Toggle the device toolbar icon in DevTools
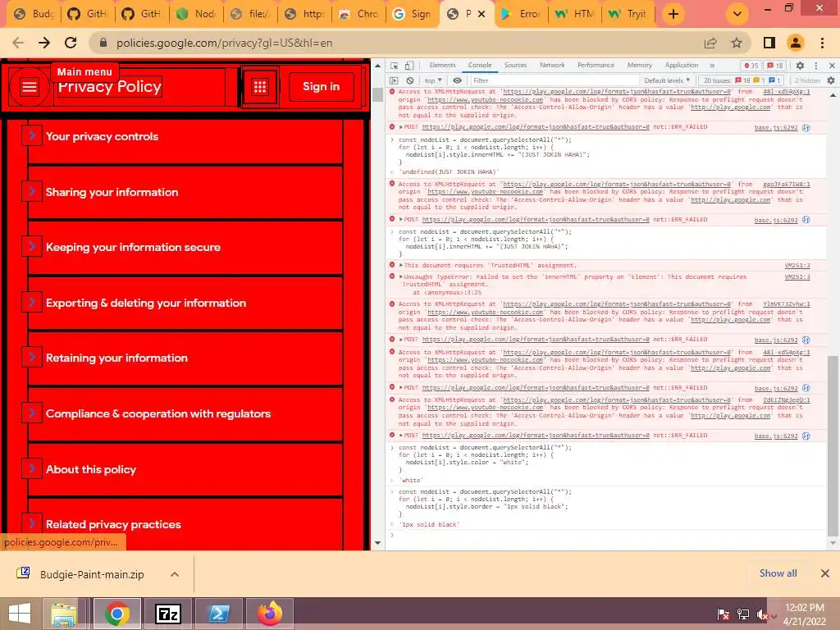Screen dimensions: 840x630 [409, 66]
